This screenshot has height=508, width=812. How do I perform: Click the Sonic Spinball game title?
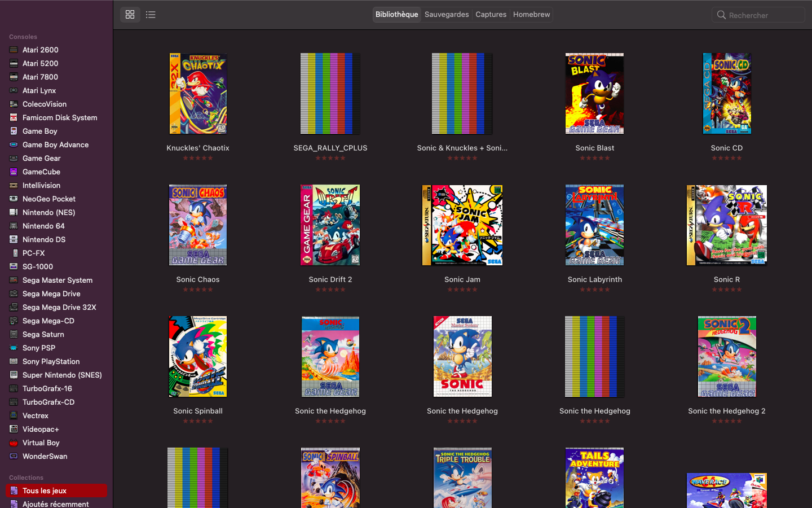coord(198,411)
